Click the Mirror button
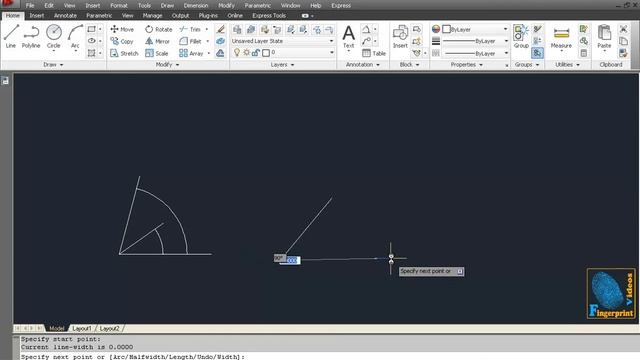640x360 pixels. [158, 41]
